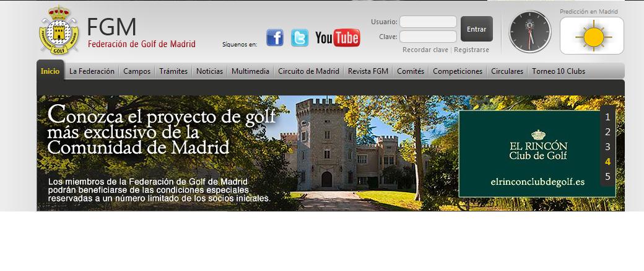Open the Circuito de Madrid menu
This screenshot has height=271, width=644.
[308, 71]
